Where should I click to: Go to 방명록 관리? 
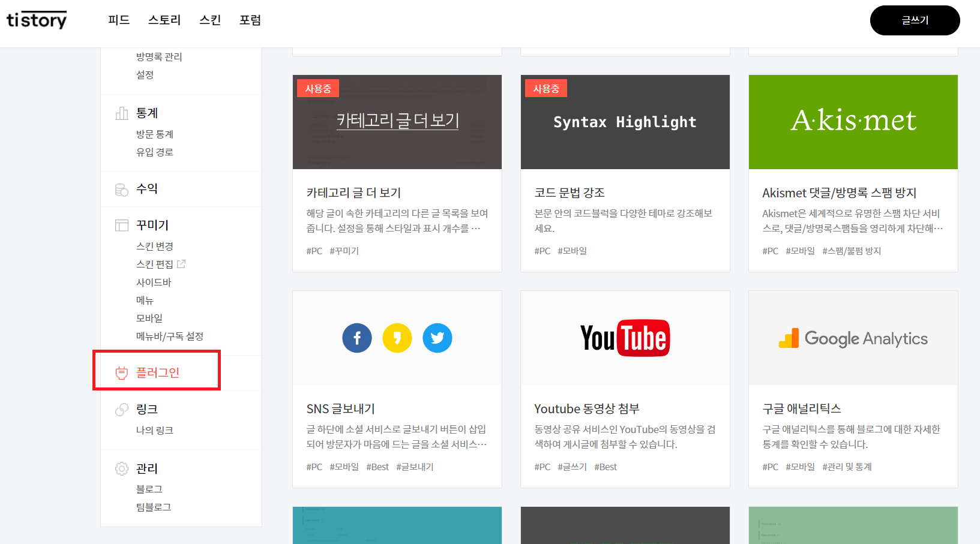[159, 57]
